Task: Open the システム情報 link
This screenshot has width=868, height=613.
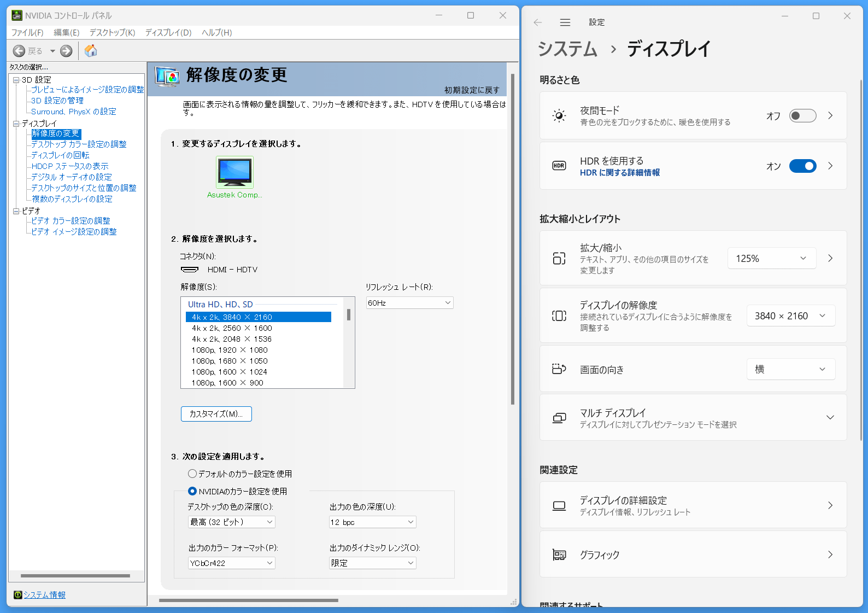Action: [x=44, y=595]
